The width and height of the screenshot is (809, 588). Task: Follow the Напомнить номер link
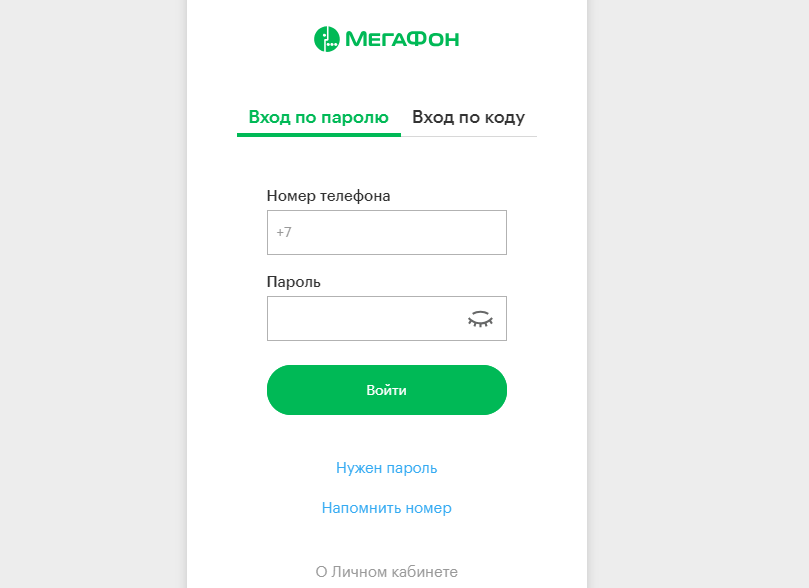pos(386,508)
